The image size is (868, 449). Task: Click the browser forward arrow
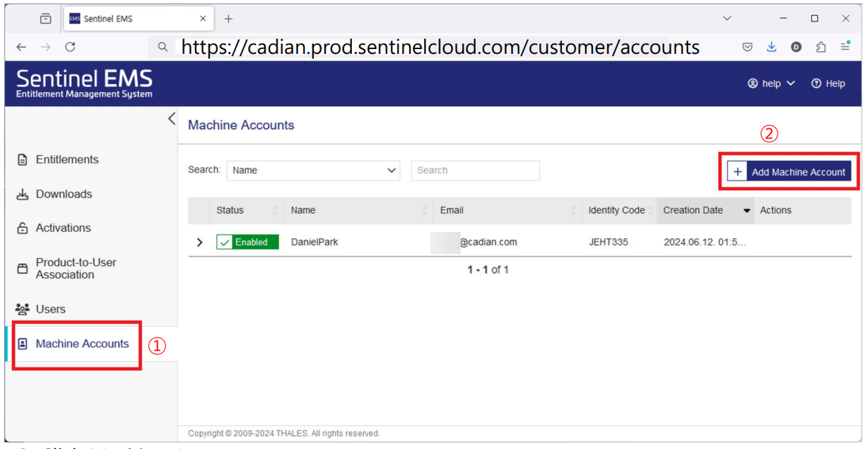pyautogui.click(x=46, y=48)
